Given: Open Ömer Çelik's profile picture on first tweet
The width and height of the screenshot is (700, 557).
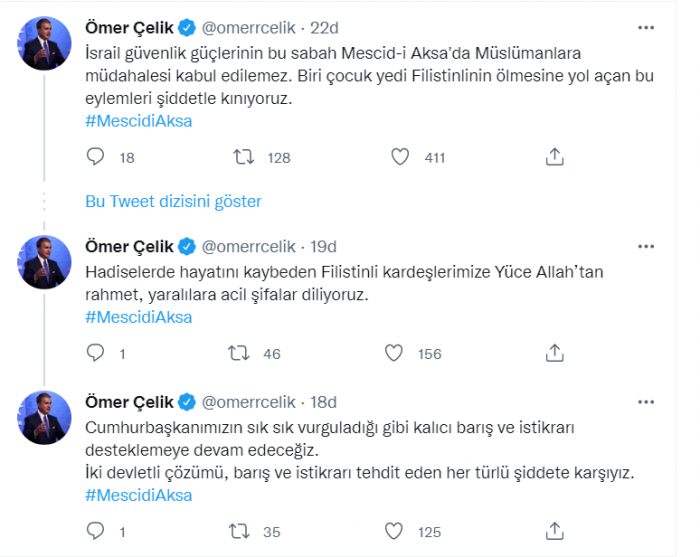Looking at the screenshot, I should (x=43, y=41).
